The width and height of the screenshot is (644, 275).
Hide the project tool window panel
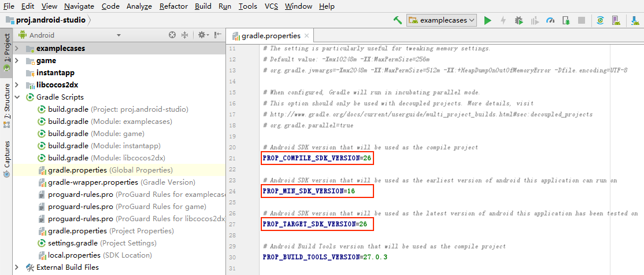[x=217, y=35]
